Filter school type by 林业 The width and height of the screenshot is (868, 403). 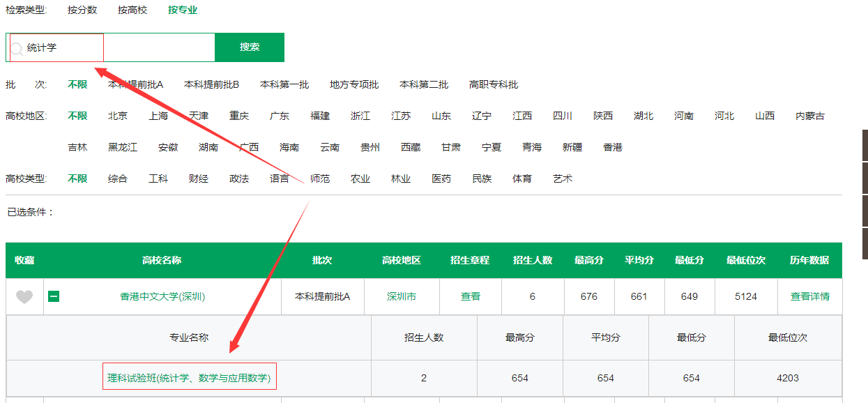(401, 178)
